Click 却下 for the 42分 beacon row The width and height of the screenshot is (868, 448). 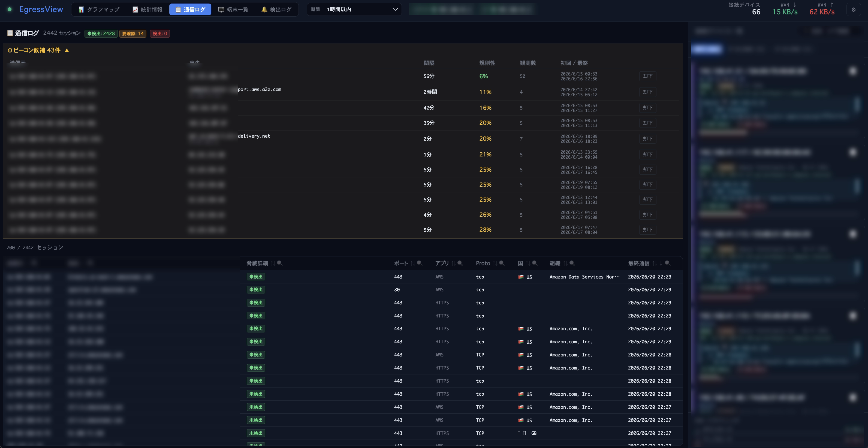coord(648,108)
